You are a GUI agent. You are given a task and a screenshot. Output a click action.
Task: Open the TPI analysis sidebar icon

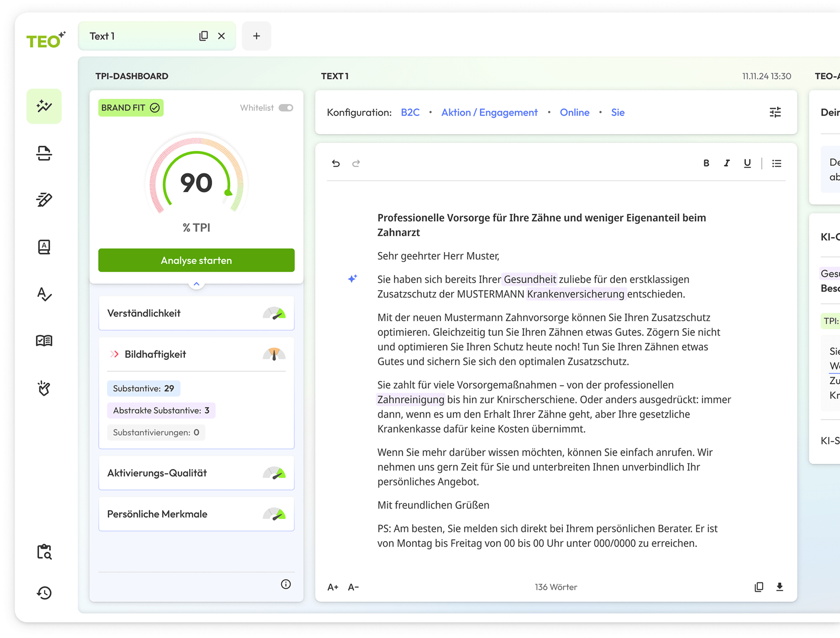coord(44,106)
